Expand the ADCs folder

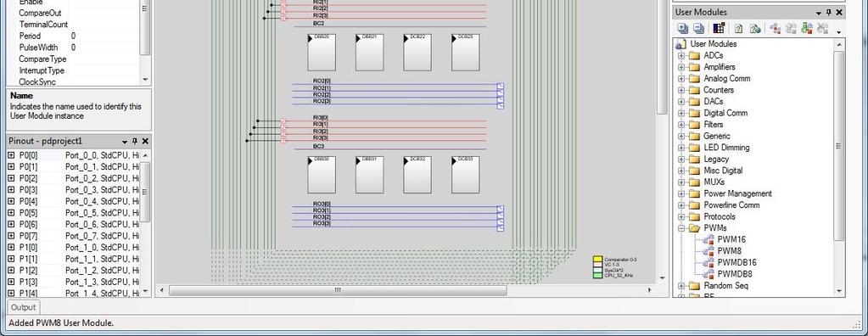(681, 55)
